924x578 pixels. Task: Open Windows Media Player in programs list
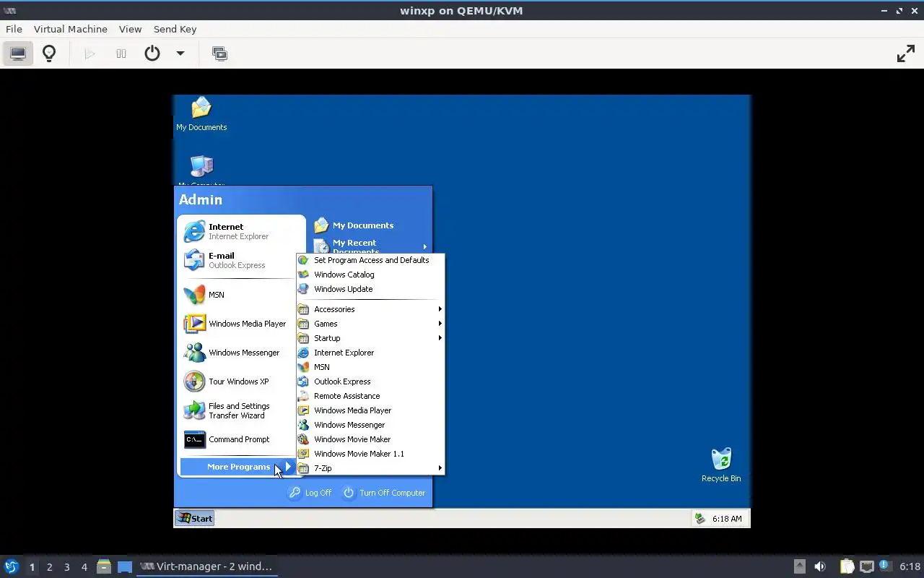tap(370, 410)
